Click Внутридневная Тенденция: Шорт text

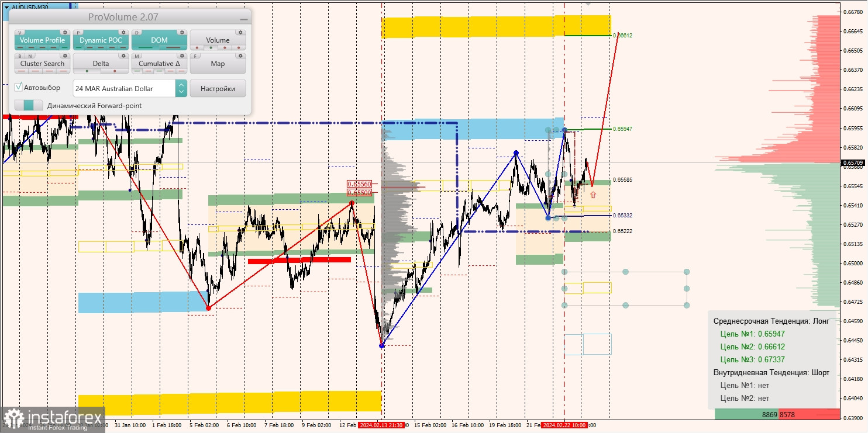771,373
